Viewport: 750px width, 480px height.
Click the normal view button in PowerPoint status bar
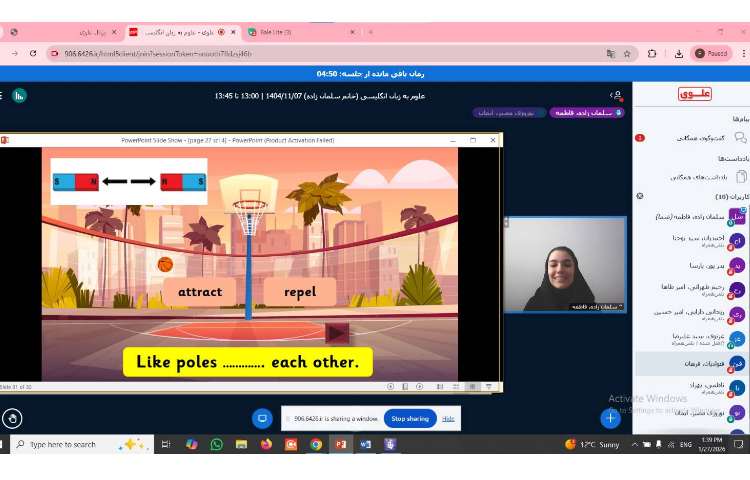(x=440, y=386)
